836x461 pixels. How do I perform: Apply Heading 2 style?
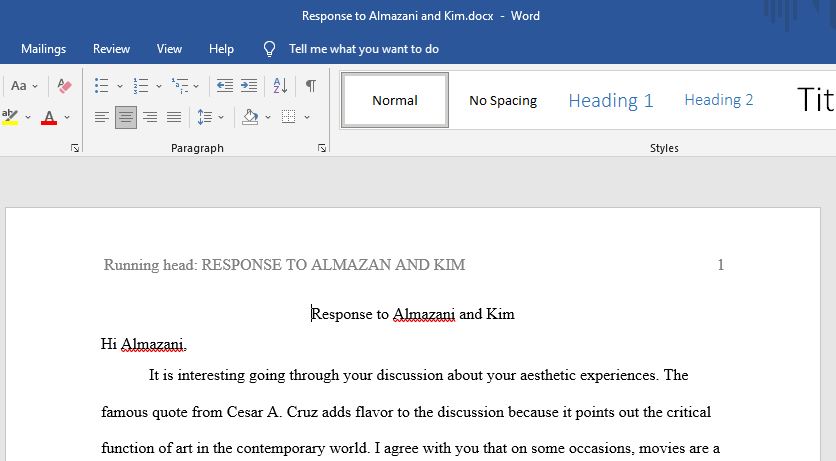(x=719, y=100)
